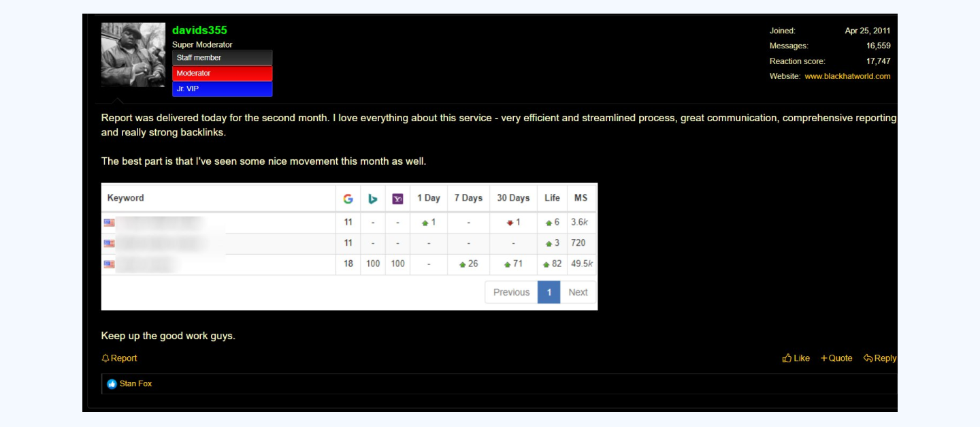Go to Previous page of table
980x427 pixels.
[511, 292]
